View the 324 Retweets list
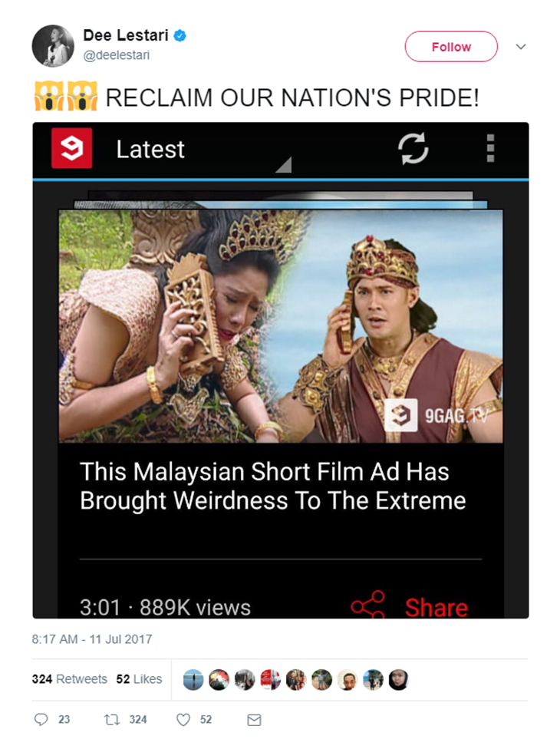Image resolution: width=560 pixels, height=749 pixels. 70,678
